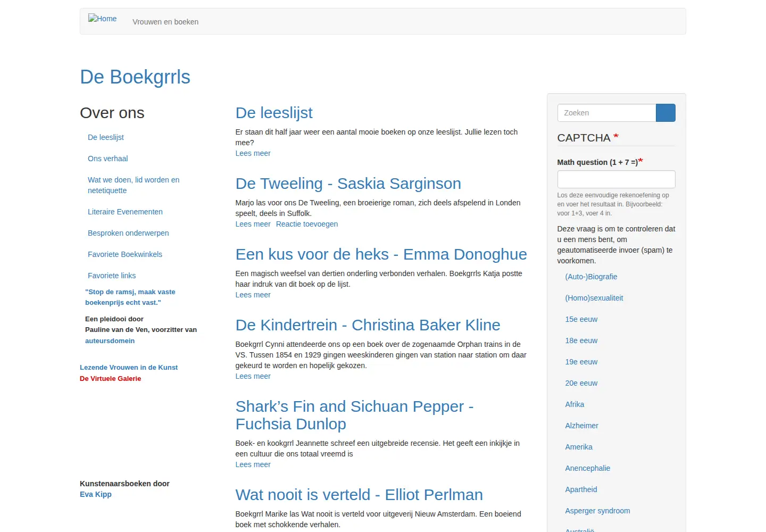Go to Literaire Evenementen
The image size is (766, 532).
[125, 212]
